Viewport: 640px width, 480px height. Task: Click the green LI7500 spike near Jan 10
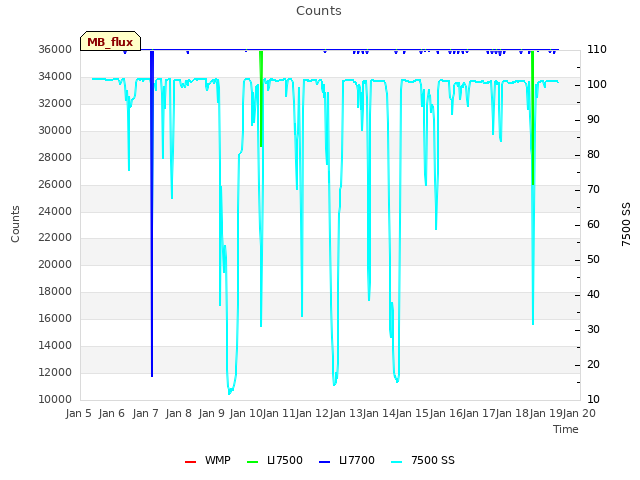click(261, 98)
